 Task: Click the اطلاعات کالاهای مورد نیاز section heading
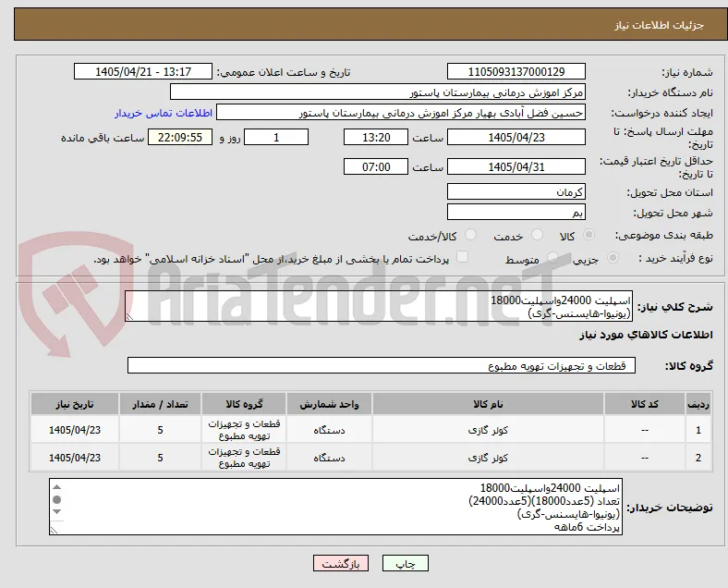pos(646,335)
